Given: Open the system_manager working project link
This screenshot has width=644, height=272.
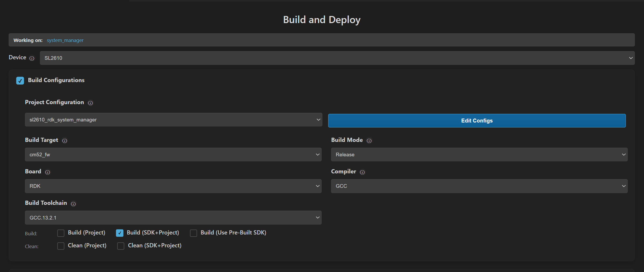Looking at the screenshot, I should [65, 40].
